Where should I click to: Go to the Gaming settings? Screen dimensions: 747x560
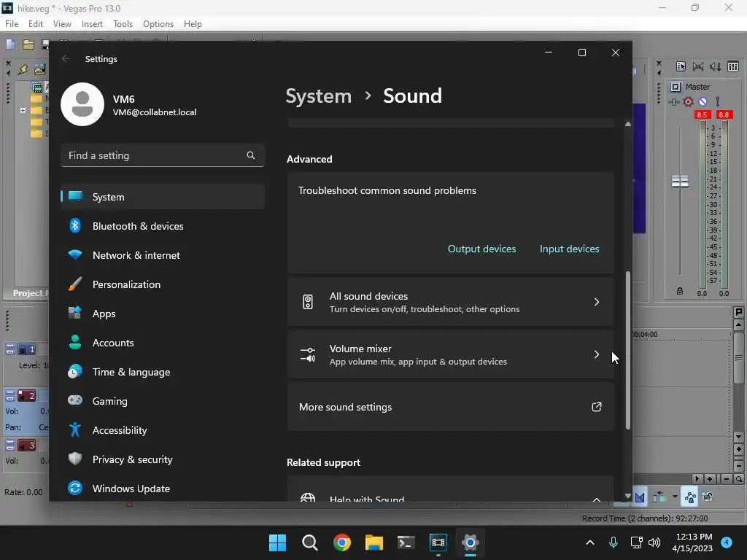tap(163, 401)
